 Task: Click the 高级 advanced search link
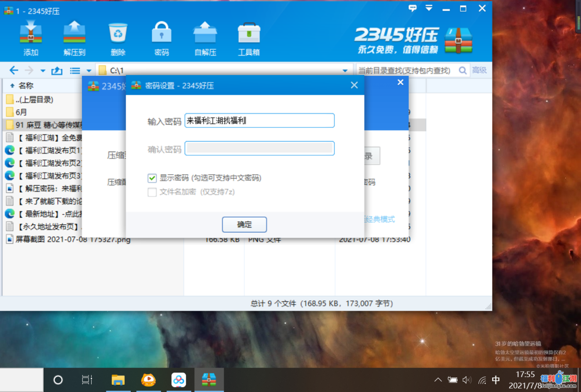[479, 70]
